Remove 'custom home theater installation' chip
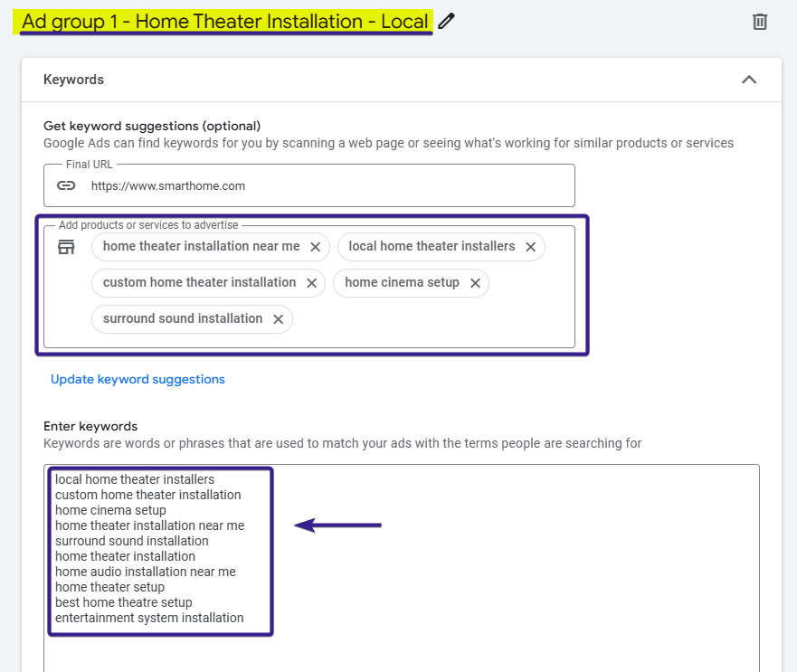This screenshot has height=672, width=797. [x=311, y=283]
